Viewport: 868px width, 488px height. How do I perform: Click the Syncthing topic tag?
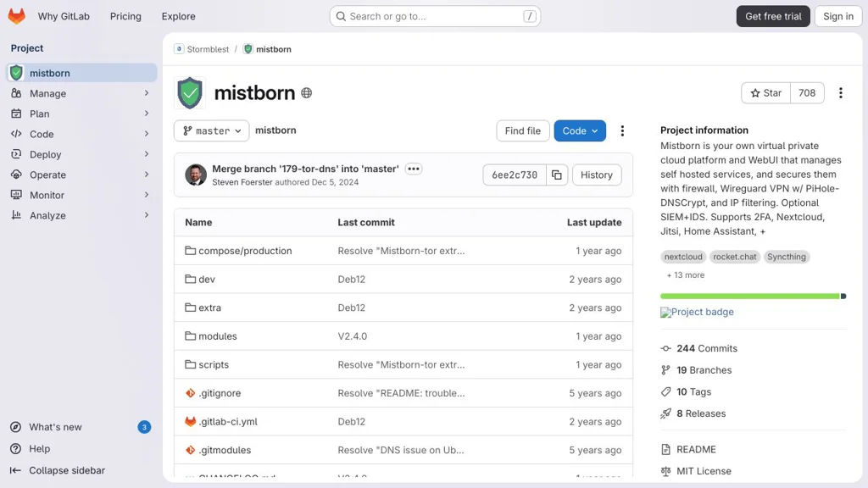pos(786,257)
